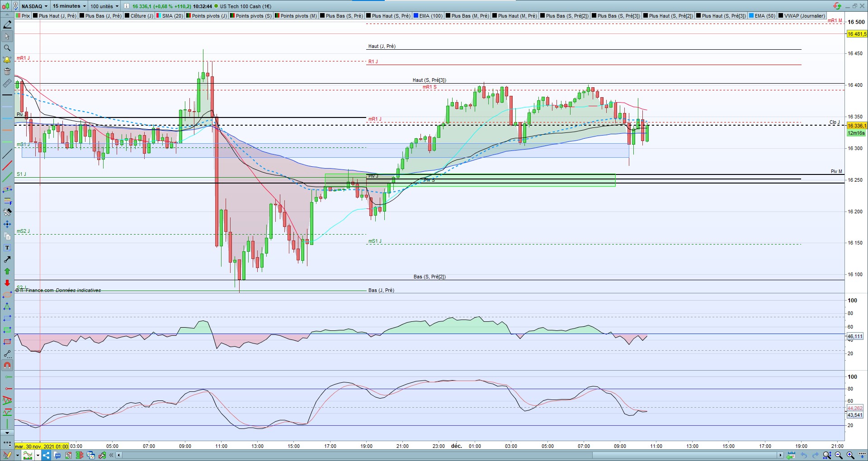This screenshot has height=461, width=868.
Task: Click the Points pivots (S) indicator label
Action: point(251,16)
